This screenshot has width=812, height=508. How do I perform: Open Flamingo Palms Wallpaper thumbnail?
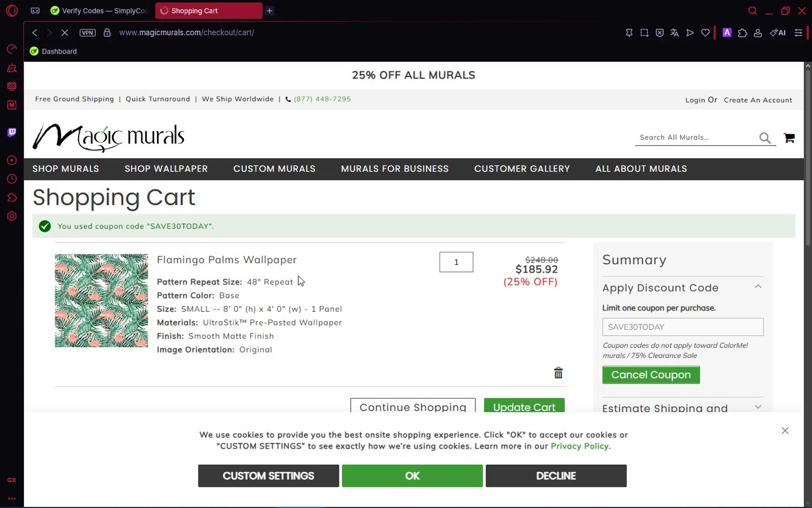[x=101, y=301]
